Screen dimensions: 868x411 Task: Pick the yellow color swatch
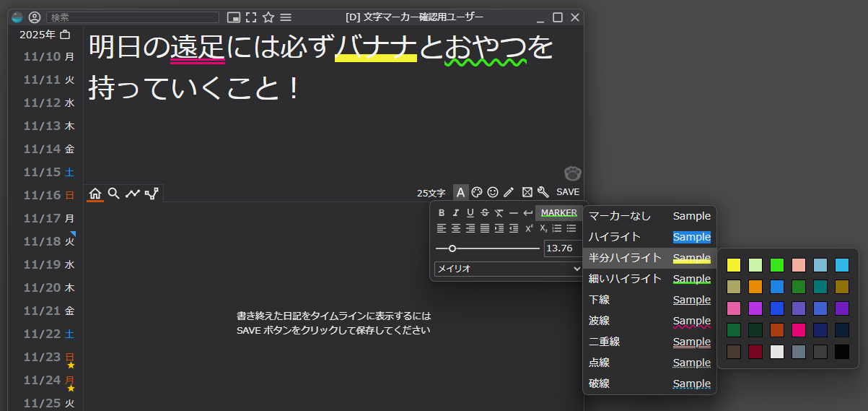(734, 265)
